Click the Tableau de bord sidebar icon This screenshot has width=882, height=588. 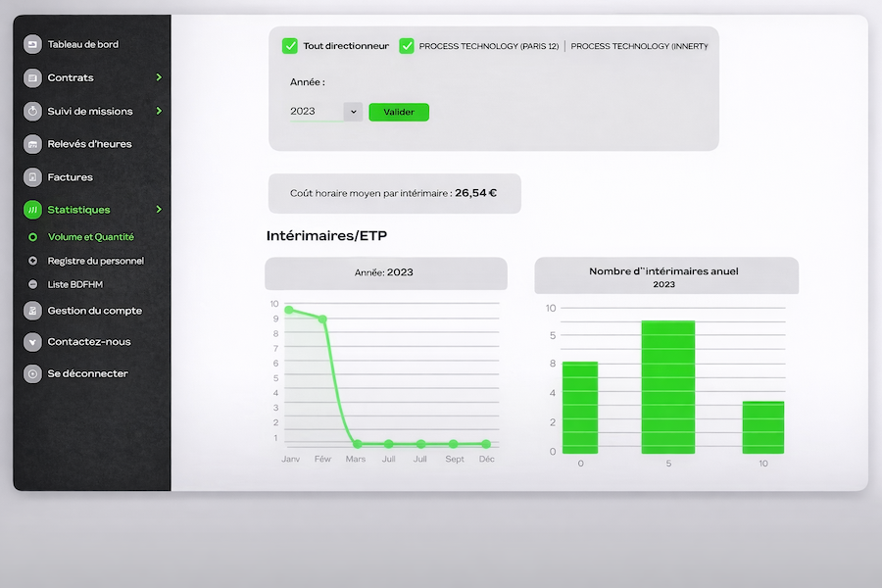pos(32,44)
